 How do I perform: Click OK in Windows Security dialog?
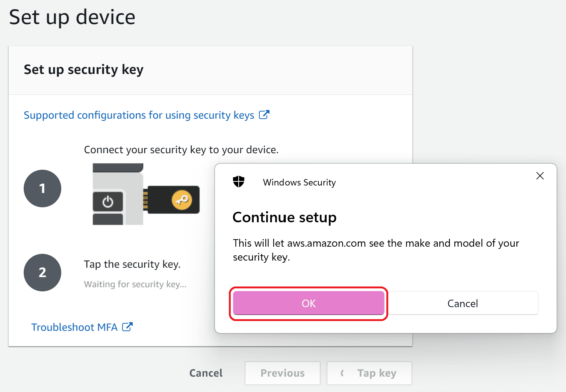[309, 303]
